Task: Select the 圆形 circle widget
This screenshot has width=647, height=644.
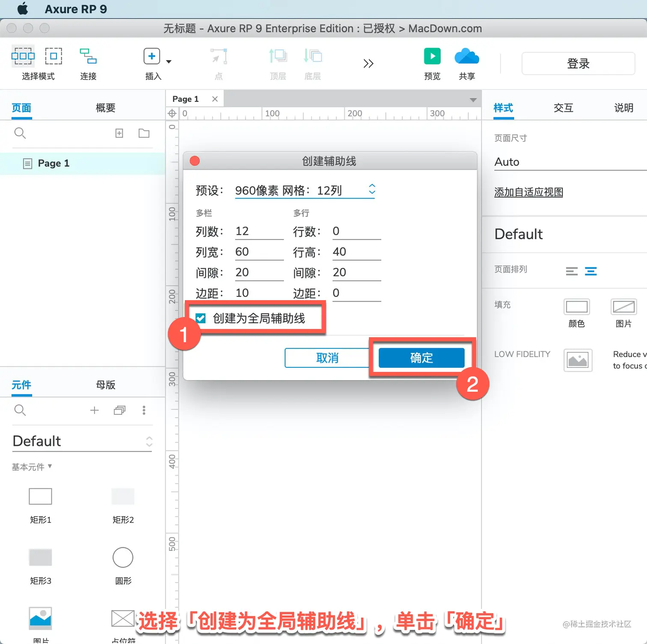Action: point(123,557)
